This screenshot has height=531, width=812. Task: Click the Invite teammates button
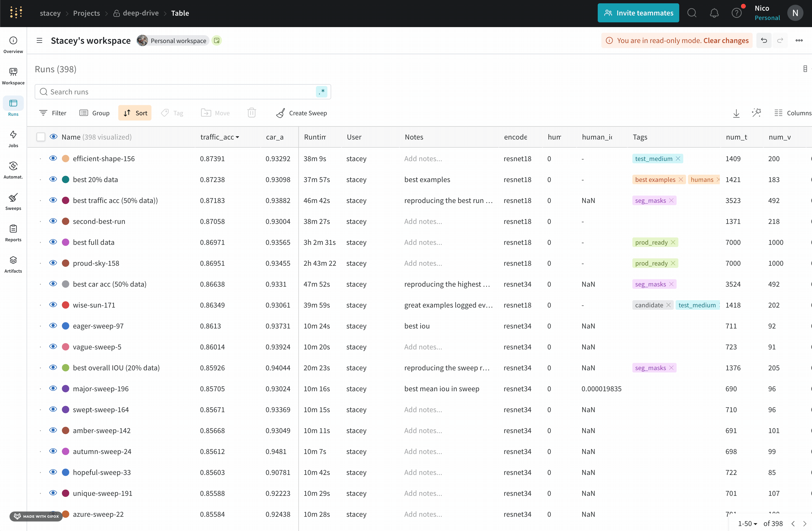(638, 13)
